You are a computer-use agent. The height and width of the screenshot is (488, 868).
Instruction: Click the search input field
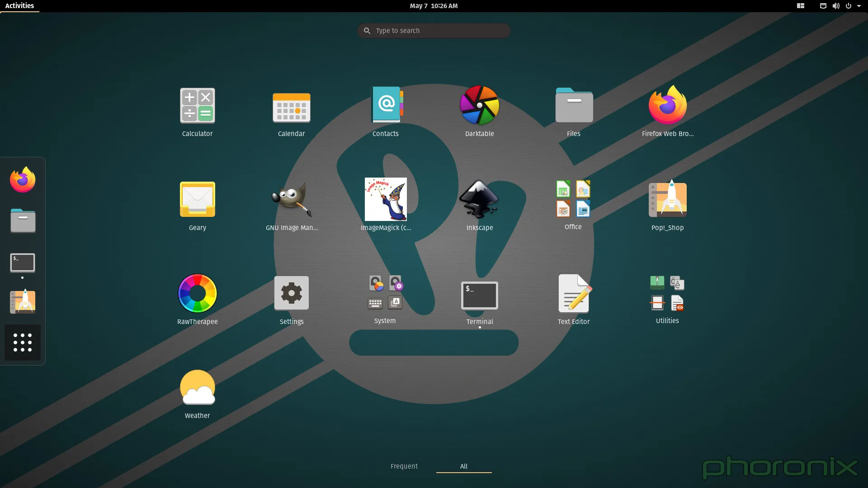tap(434, 30)
